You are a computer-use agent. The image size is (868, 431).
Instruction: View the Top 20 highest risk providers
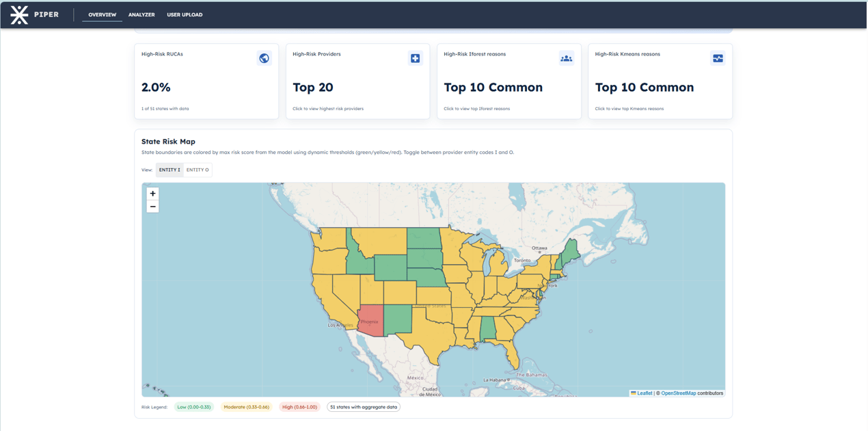313,88
